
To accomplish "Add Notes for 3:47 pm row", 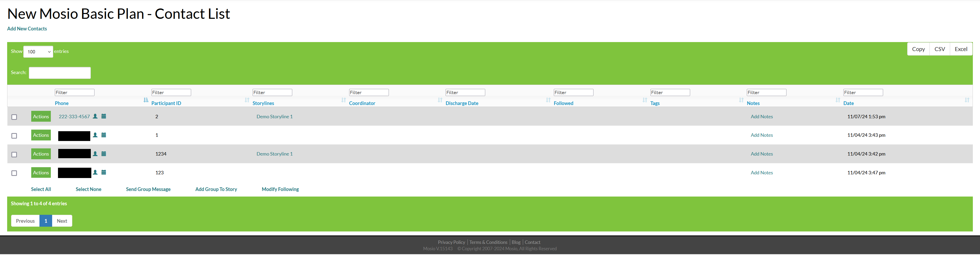I will coord(762,173).
